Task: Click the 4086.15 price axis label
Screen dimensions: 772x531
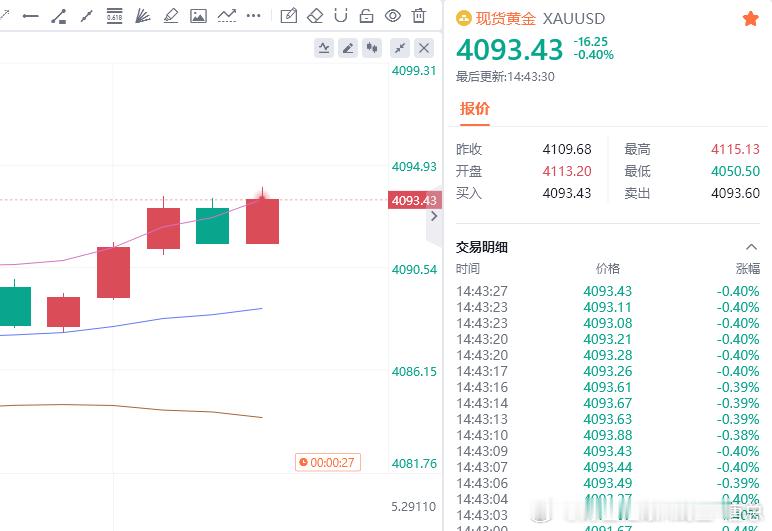Action: (x=414, y=372)
